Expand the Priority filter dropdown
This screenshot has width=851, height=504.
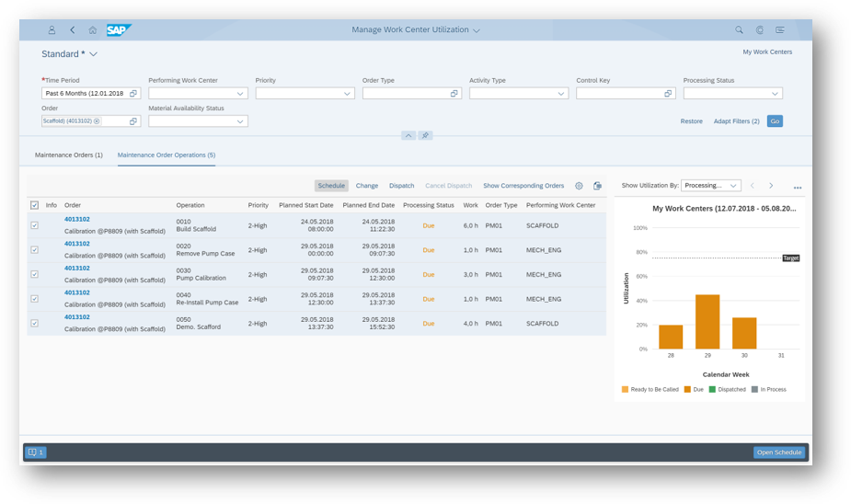(x=347, y=93)
